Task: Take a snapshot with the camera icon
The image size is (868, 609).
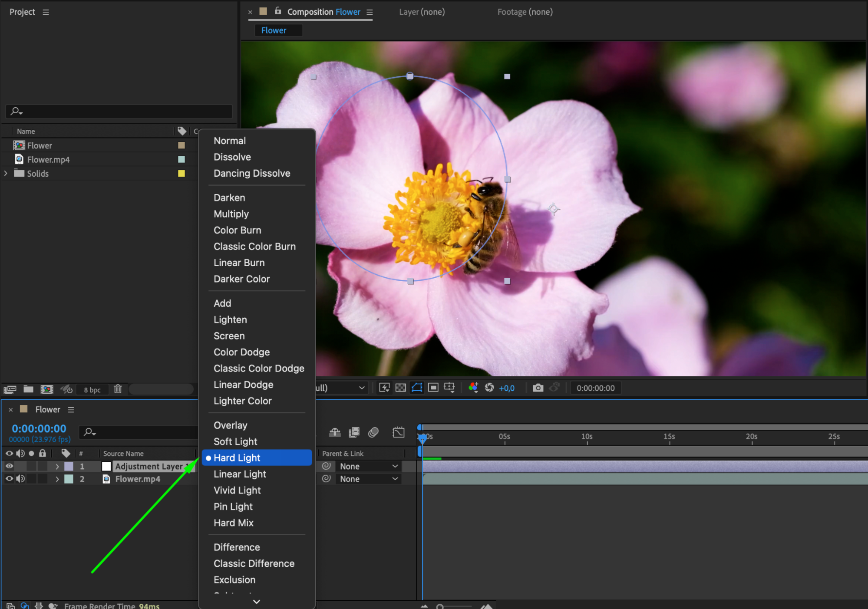Action: coord(538,388)
